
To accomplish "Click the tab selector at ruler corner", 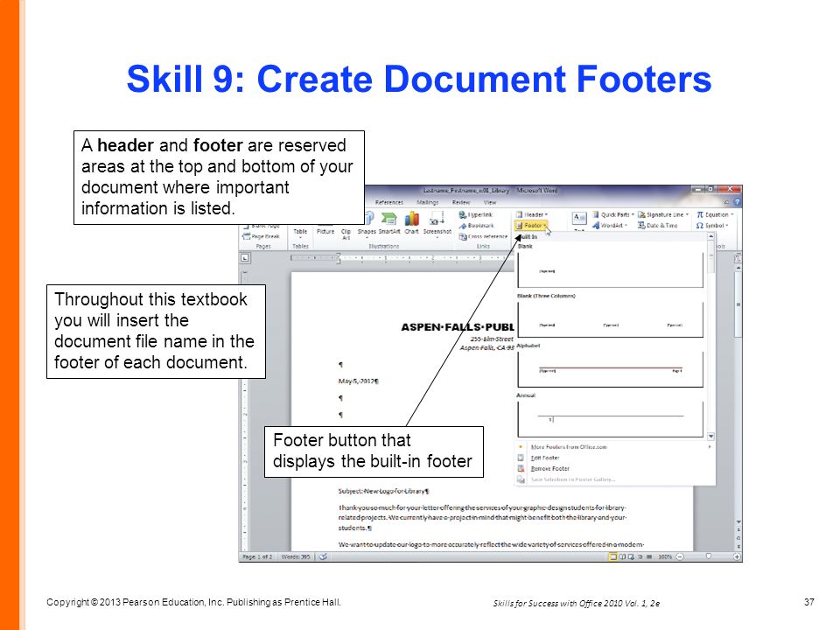I will 245,258.
